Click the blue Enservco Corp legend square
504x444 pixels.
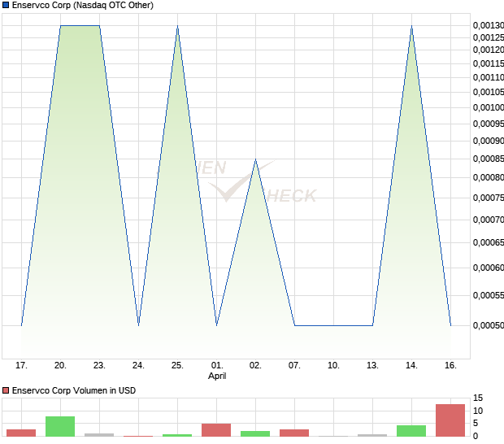tap(6, 5)
